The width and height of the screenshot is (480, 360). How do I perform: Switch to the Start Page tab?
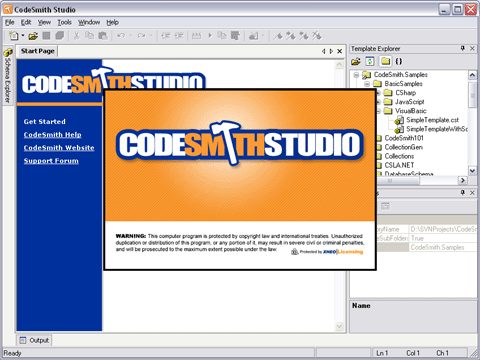[38, 51]
